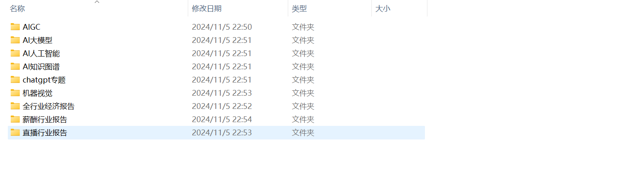This screenshot has width=644, height=196.
Task: Click the 2024/11/5 22:54 date of 薪酬行业报告
Action: pos(222,120)
